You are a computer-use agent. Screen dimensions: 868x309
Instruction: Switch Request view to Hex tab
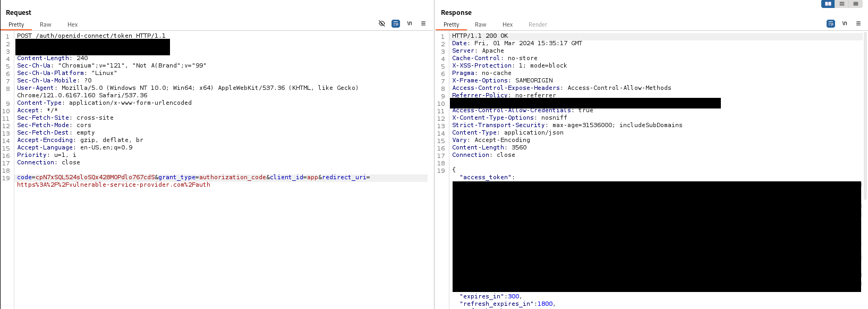pyautogui.click(x=72, y=24)
